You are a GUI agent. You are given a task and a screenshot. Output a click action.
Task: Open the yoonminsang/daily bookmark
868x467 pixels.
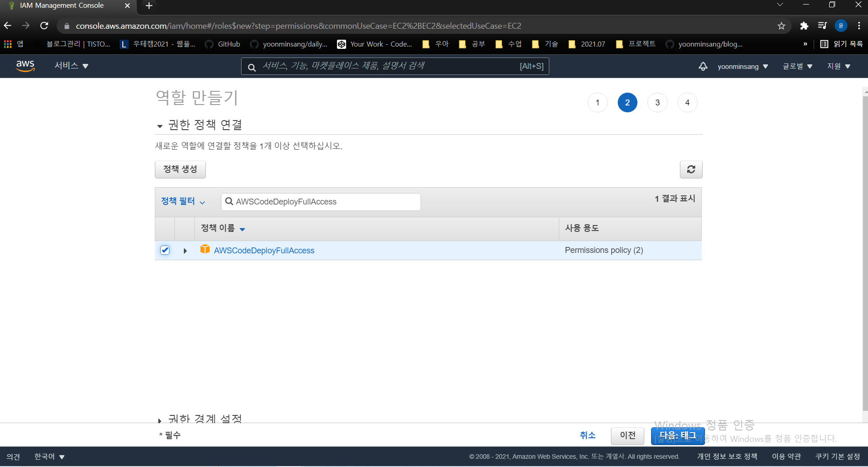pyautogui.click(x=289, y=44)
